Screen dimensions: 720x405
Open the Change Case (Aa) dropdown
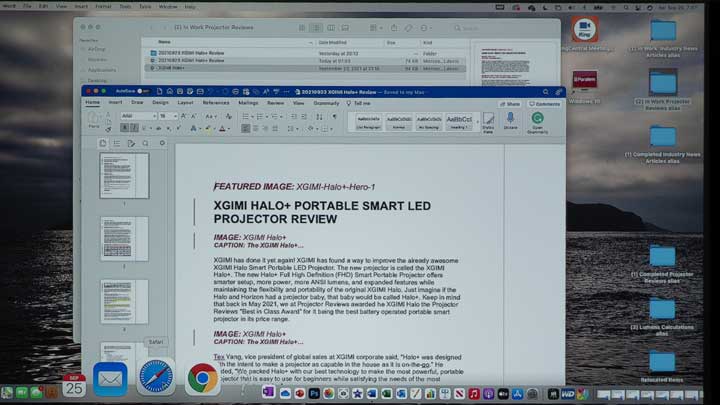click(x=210, y=116)
